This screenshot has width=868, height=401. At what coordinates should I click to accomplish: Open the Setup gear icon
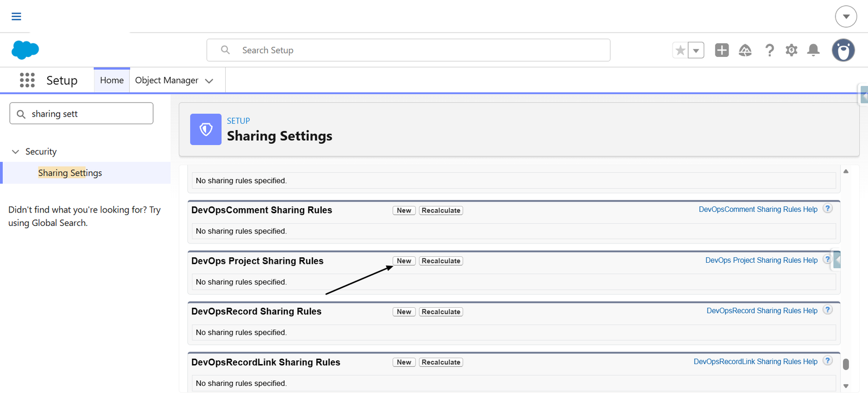pos(792,50)
